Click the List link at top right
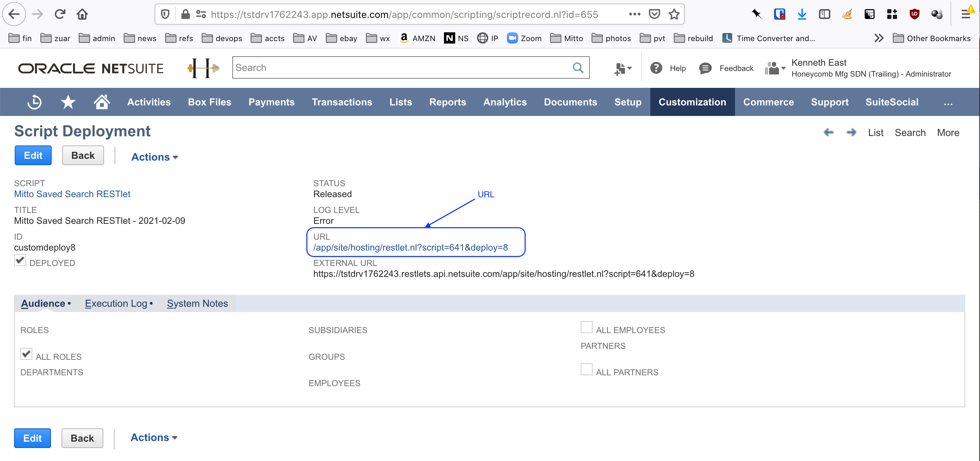The width and height of the screenshot is (980, 461). coord(875,132)
